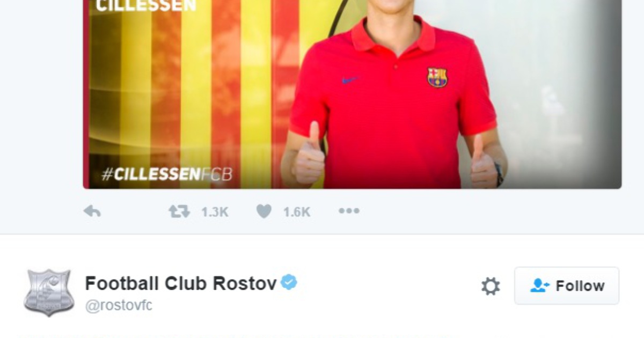This screenshot has width=644, height=338.
Task: Follow Football Club Rostov
Action: tap(567, 285)
